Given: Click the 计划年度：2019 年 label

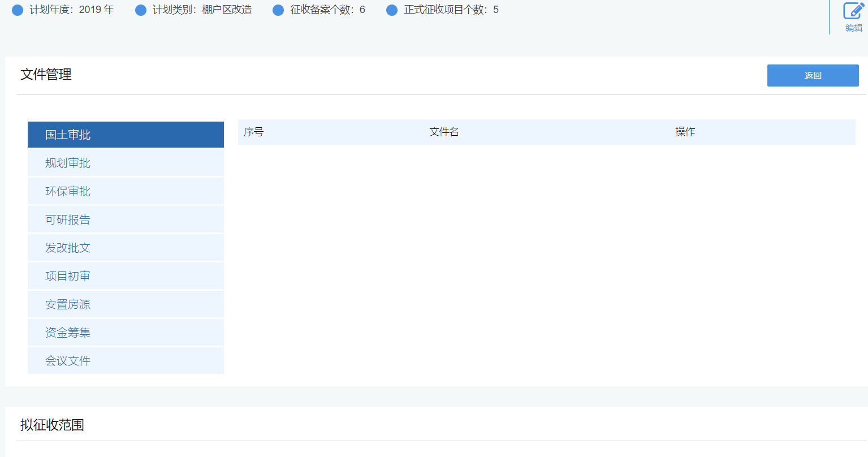Looking at the screenshot, I should pos(72,10).
